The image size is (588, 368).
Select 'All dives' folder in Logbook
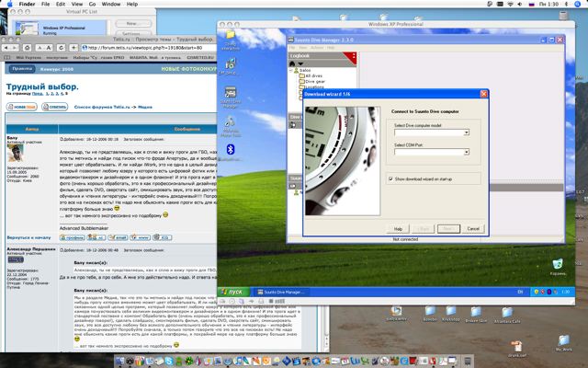pyautogui.click(x=311, y=75)
